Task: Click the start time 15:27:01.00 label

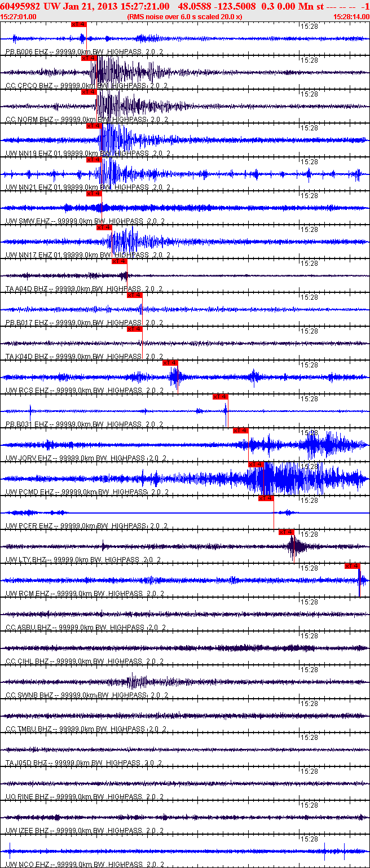Action: pyautogui.click(x=19, y=16)
